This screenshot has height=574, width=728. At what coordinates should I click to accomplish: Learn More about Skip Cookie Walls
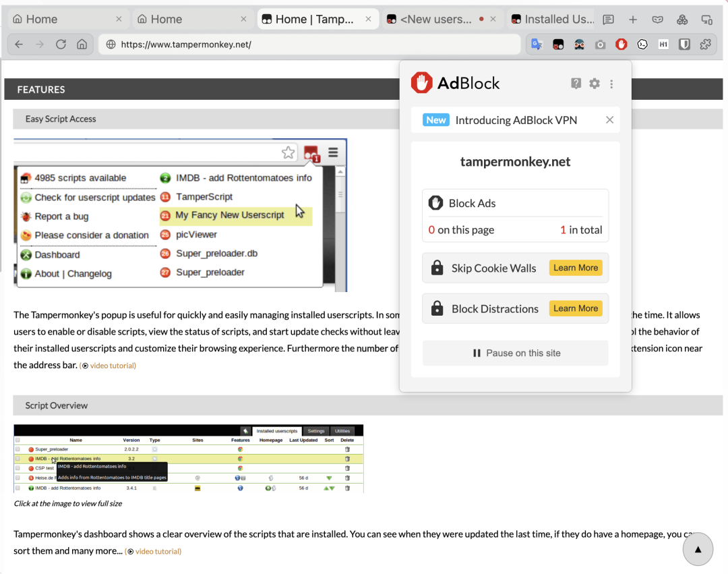(576, 268)
